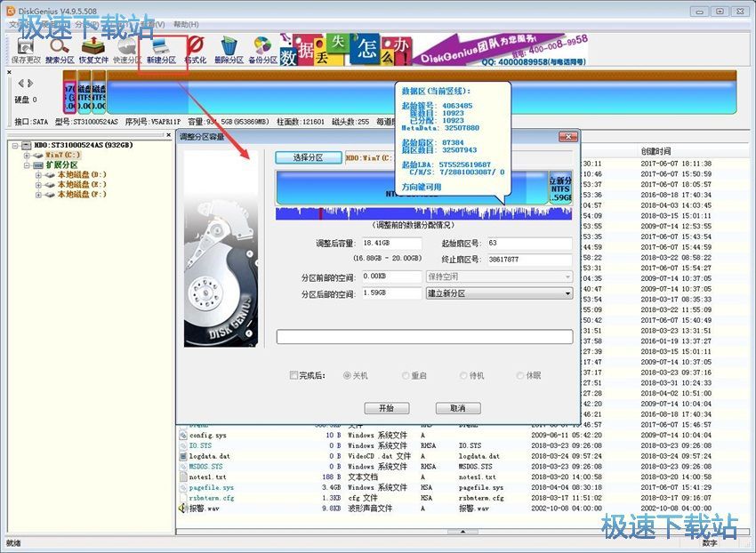
Task: Collapse the HD0:ST31000524AS tree node
Action: 15,145
